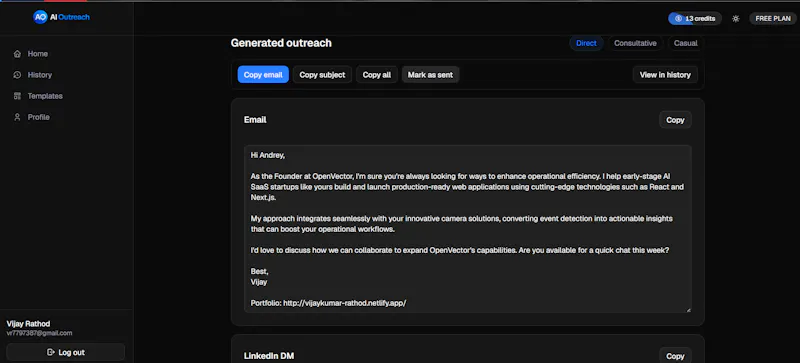
Task: Click the Log out button
Action: tap(66, 352)
